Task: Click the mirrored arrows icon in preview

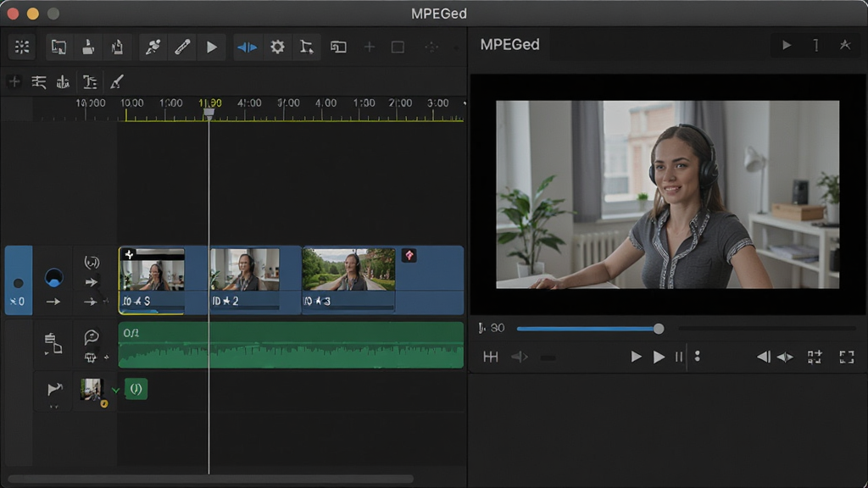Action: (785, 358)
